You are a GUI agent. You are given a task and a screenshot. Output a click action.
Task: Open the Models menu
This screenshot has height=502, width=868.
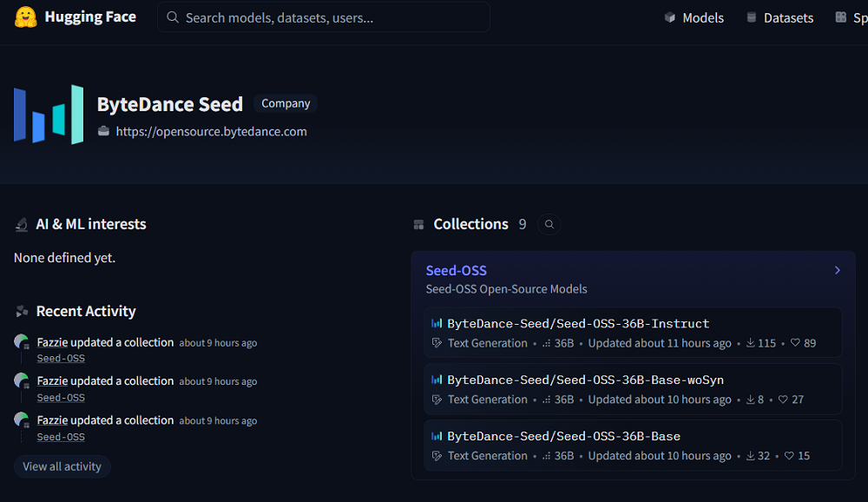click(x=694, y=17)
